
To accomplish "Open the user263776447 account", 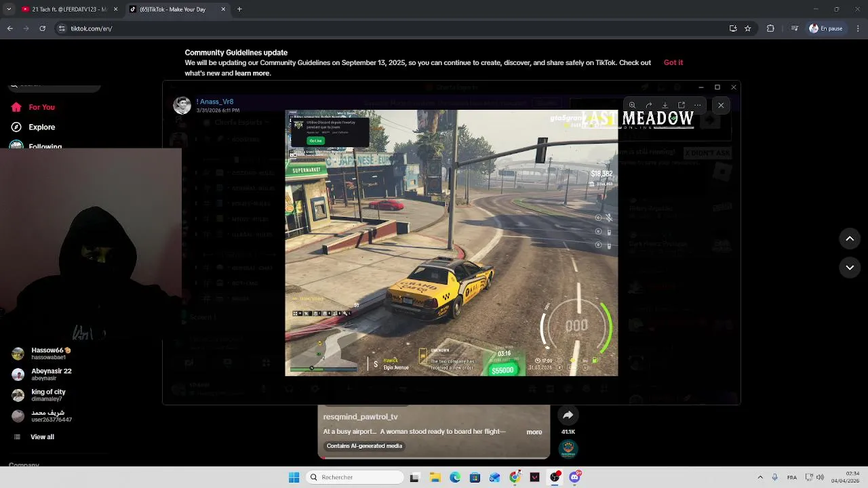I will [x=41, y=415].
